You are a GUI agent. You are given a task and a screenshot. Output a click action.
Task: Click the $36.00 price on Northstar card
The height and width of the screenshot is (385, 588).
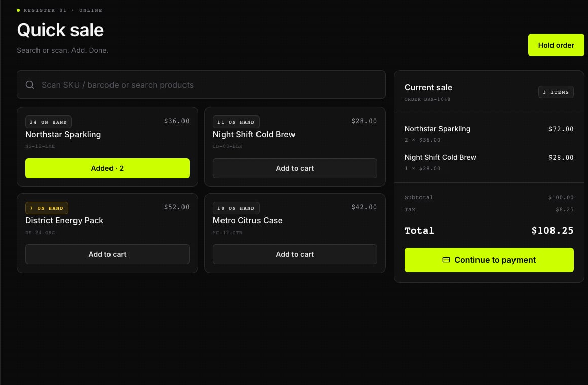click(176, 121)
